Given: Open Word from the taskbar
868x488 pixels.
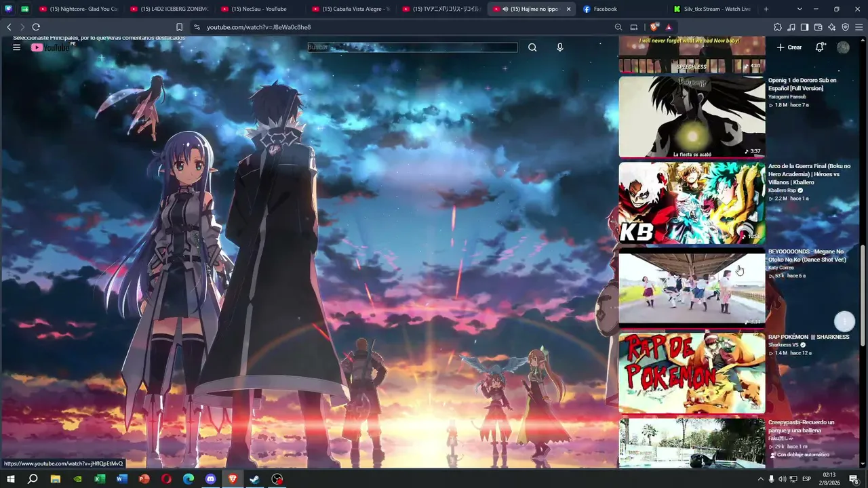Looking at the screenshot, I should (x=122, y=479).
